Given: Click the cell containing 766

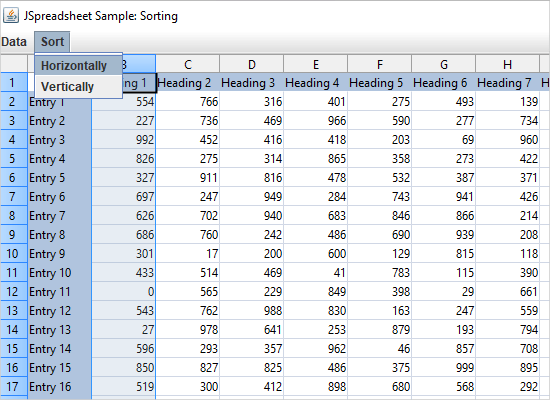Looking at the screenshot, I should click(x=188, y=102).
